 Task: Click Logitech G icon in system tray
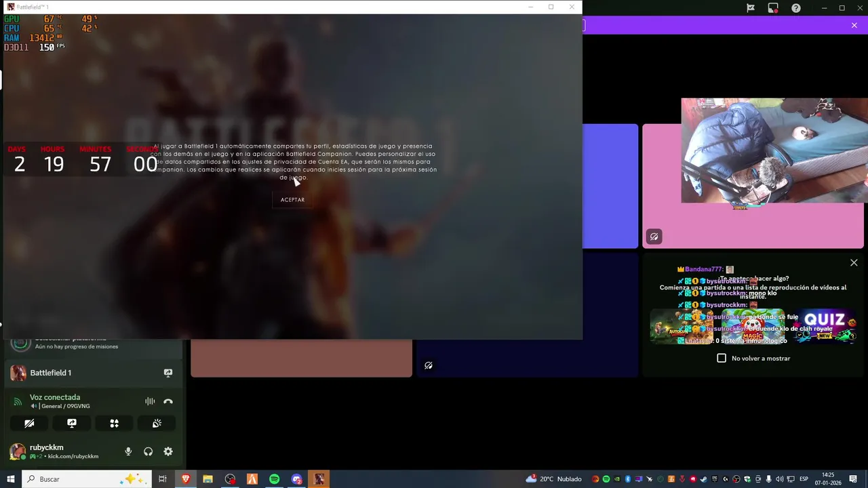click(x=726, y=479)
